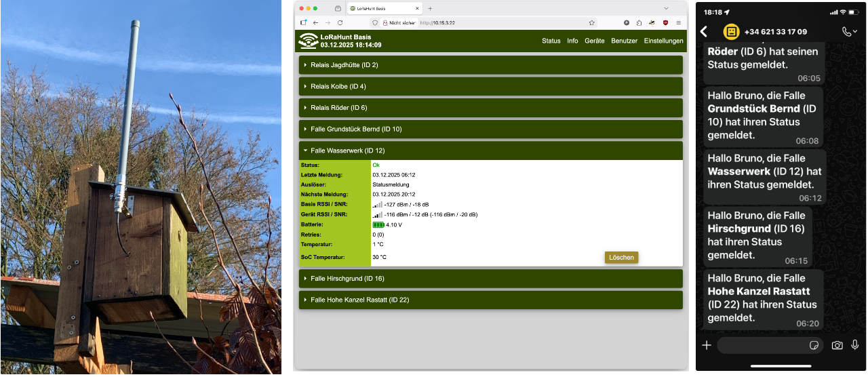Tap the chat back arrow
The image size is (868, 377).
704,32
